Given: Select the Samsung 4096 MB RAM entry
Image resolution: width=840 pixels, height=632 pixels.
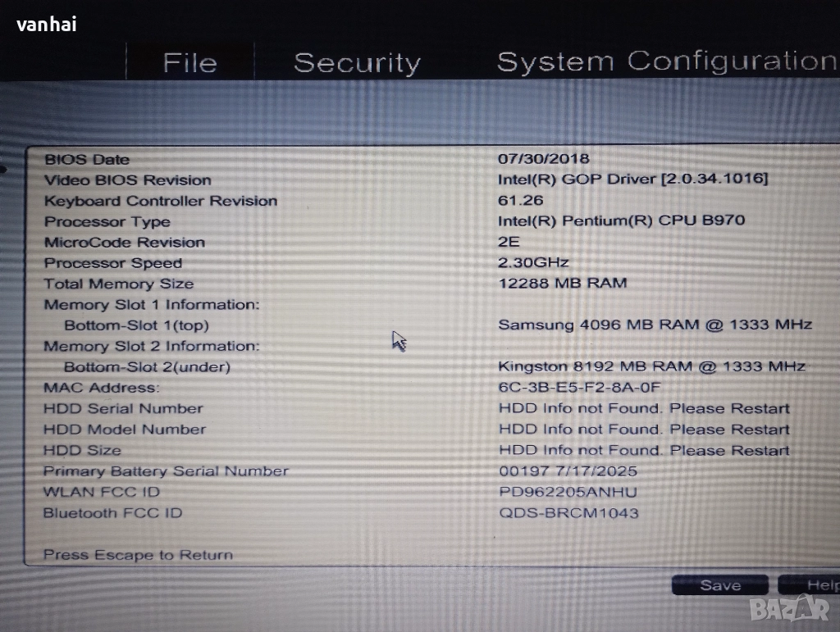Looking at the screenshot, I should pyautogui.click(x=655, y=325).
